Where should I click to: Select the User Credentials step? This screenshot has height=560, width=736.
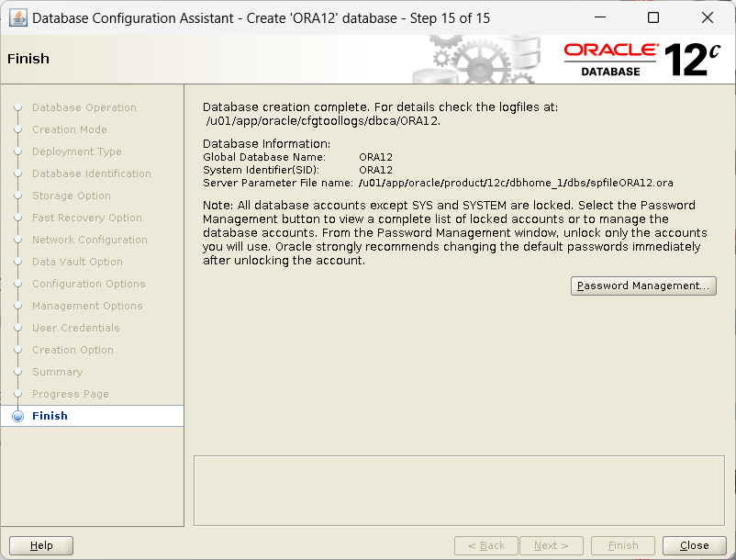[76, 328]
